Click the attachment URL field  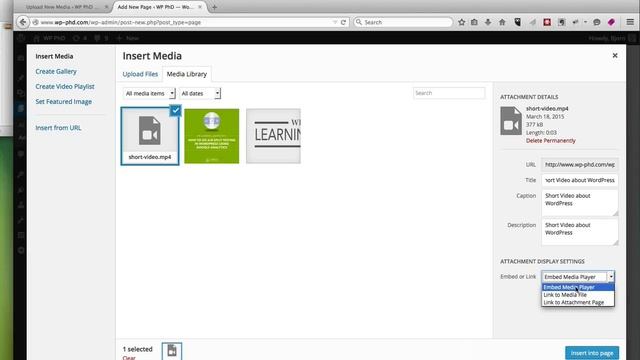[580, 164]
